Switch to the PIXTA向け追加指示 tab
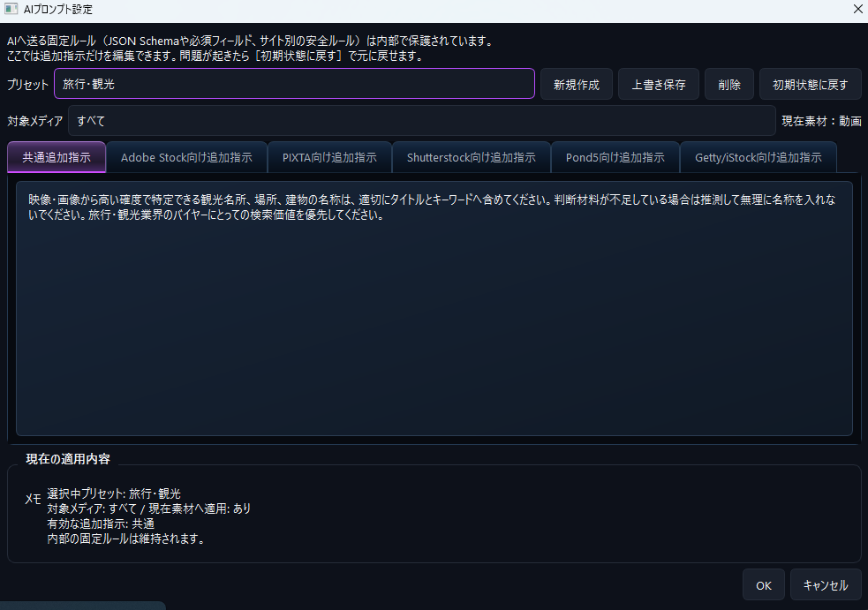The width and height of the screenshot is (868, 610). pyautogui.click(x=329, y=157)
